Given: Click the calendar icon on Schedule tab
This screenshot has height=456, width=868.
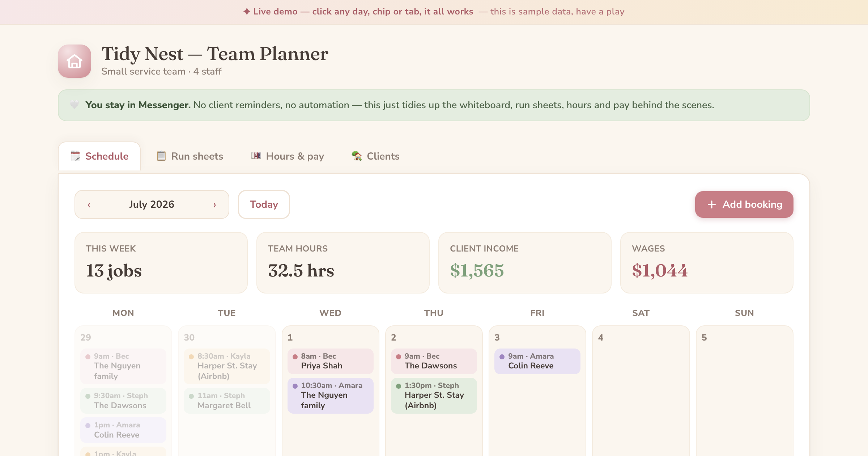Looking at the screenshot, I should click(x=75, y=156).
